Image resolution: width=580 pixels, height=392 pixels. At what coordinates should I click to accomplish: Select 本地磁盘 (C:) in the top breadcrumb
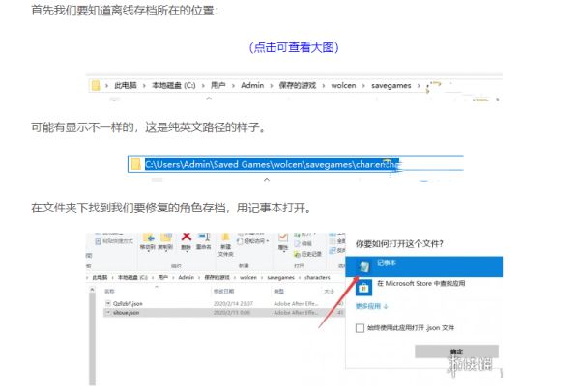174,85
